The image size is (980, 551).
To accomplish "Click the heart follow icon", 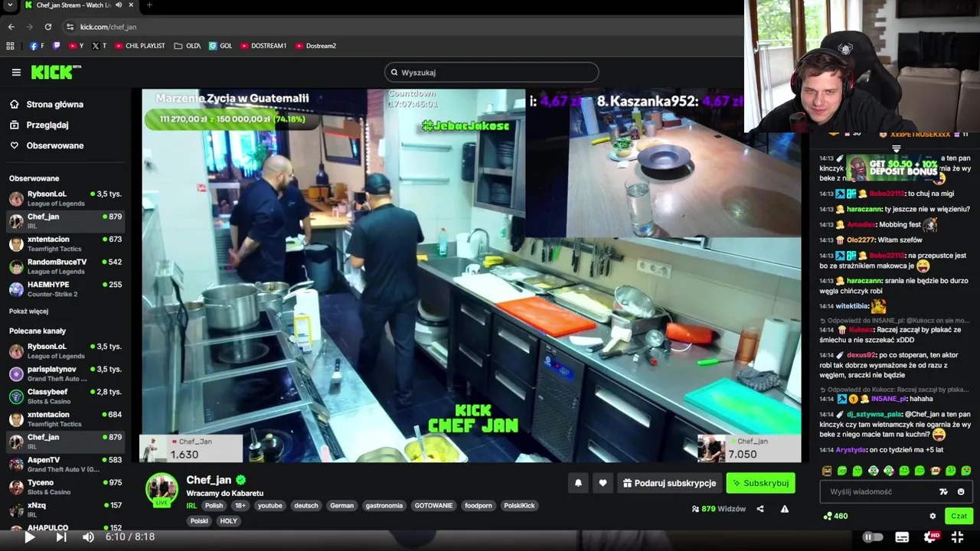I will [603, 483].
